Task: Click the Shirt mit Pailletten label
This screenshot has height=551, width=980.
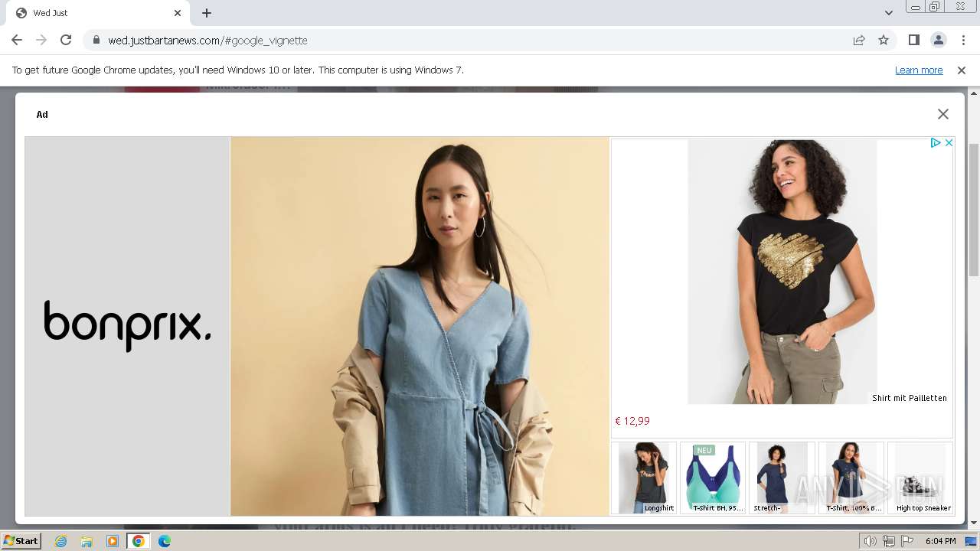Action: [x=910, y=398]
